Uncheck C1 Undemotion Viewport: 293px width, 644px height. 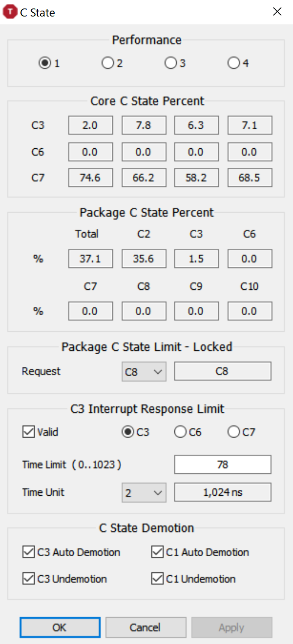pos(158,579)
